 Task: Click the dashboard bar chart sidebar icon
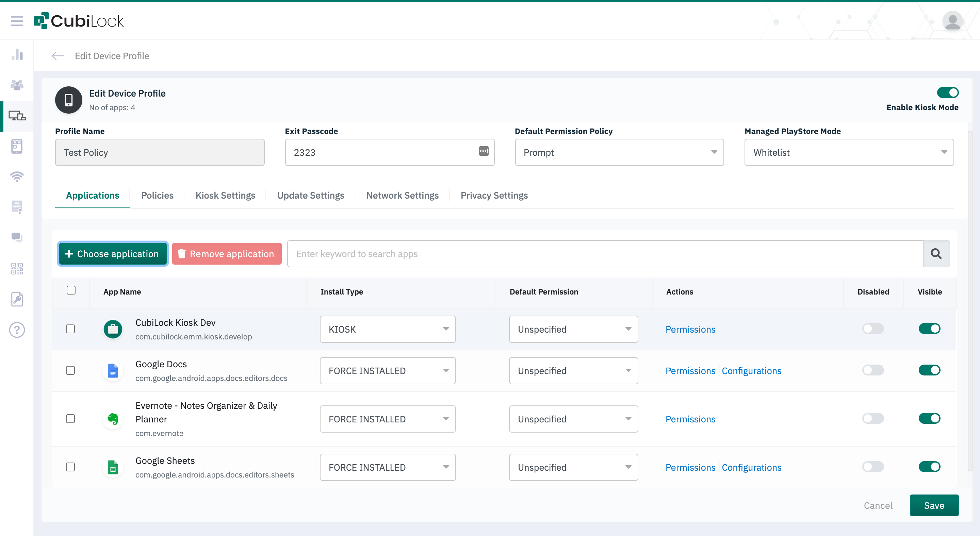[17, 55]
